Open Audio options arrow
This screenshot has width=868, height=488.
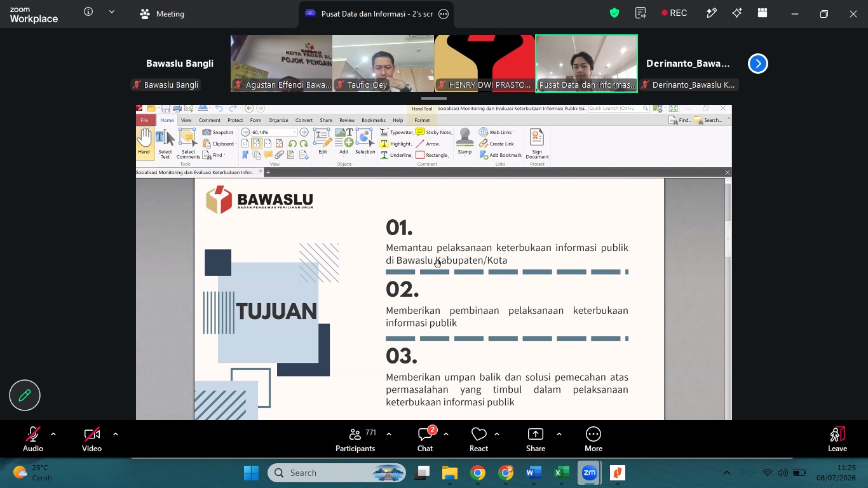pos(53,434)
